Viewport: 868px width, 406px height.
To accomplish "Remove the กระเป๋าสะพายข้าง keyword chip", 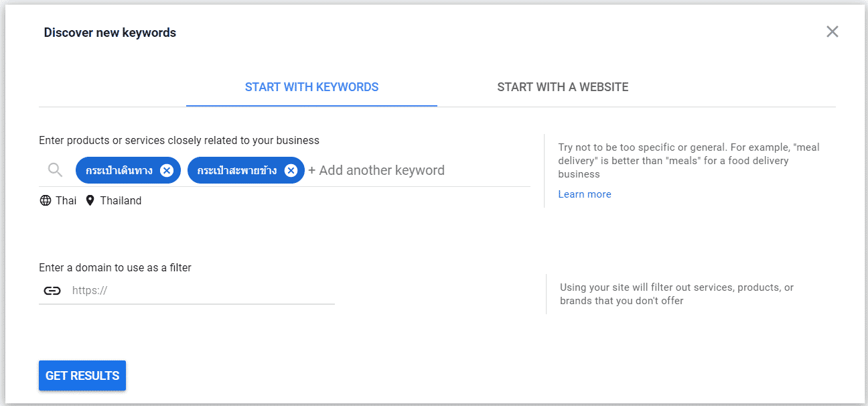I will click(x=291, y=170).
